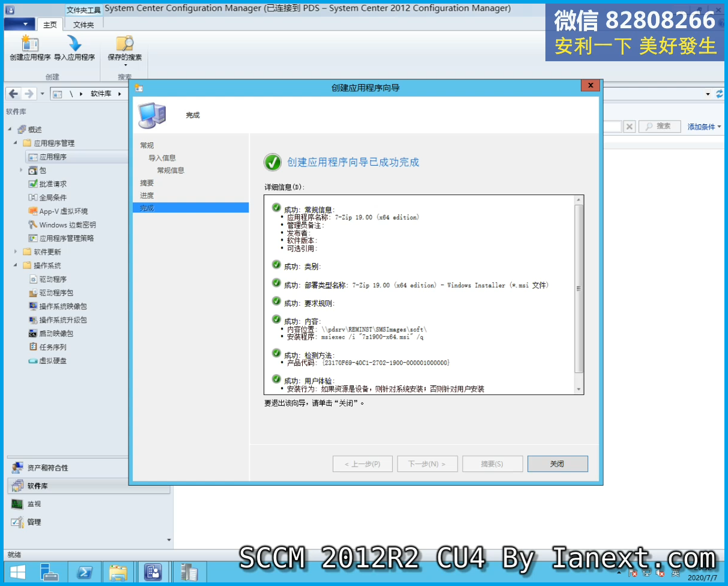Click the 产品代码 product code line
728x586 pixels.
pos(368,363)
